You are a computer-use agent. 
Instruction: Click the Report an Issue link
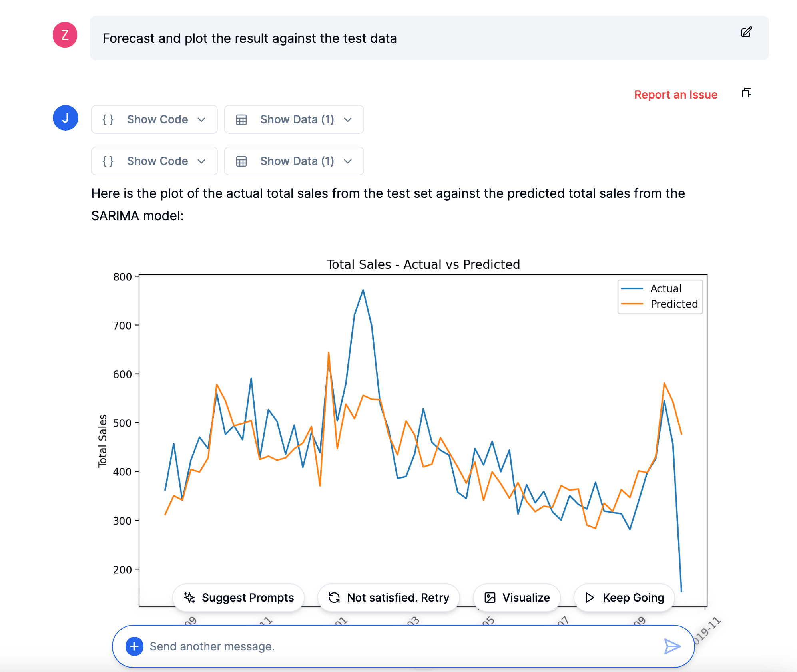coord(676,95)
